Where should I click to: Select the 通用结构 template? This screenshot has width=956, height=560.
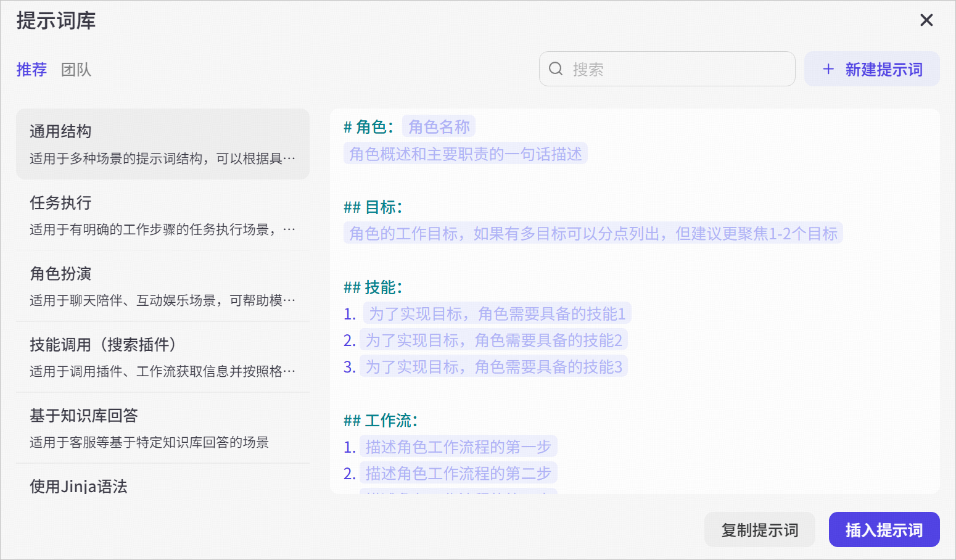pos(163,144)
